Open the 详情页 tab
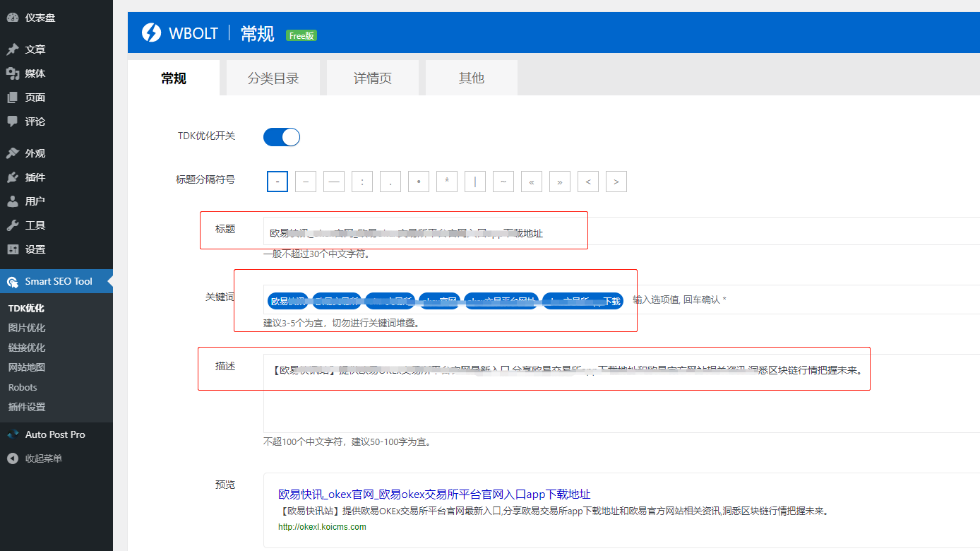 [373, 78]
